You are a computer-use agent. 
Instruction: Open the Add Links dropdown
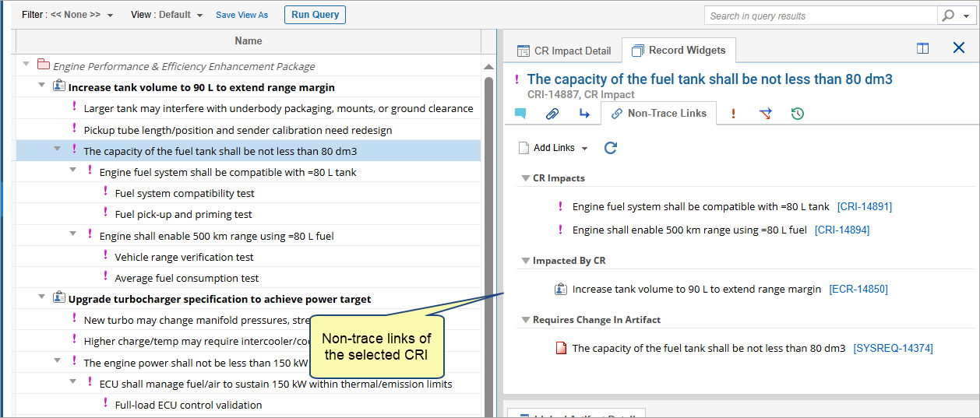[553, 148]
